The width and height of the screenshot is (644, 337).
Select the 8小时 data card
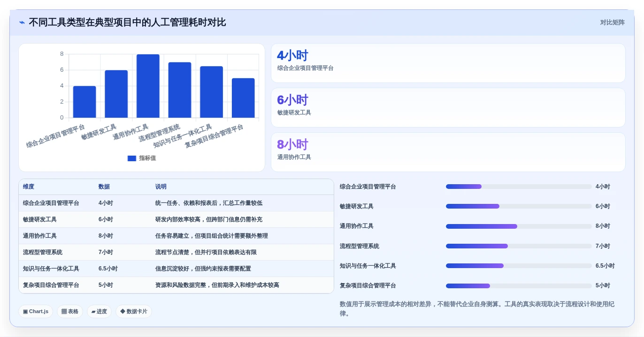[x=448, y=152]
